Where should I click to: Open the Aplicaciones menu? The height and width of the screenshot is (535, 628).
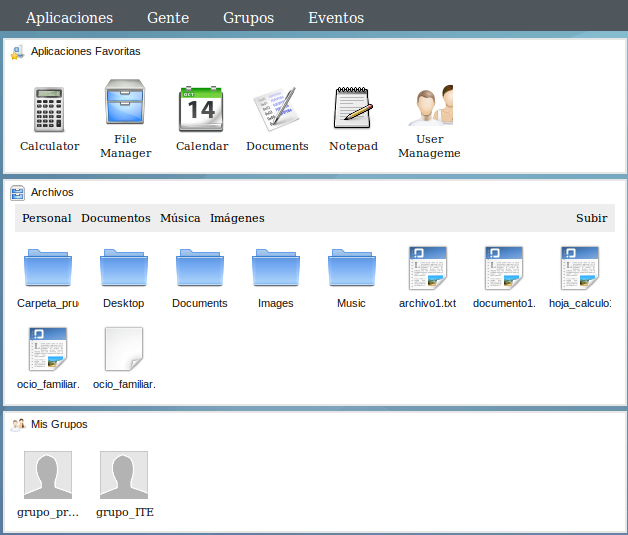coord(69,18)
